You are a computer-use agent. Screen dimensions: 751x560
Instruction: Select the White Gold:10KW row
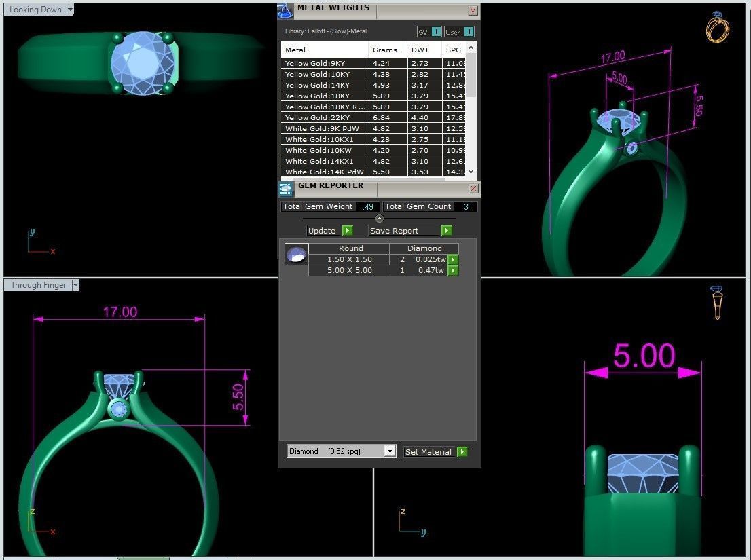(x=373, y=150)
